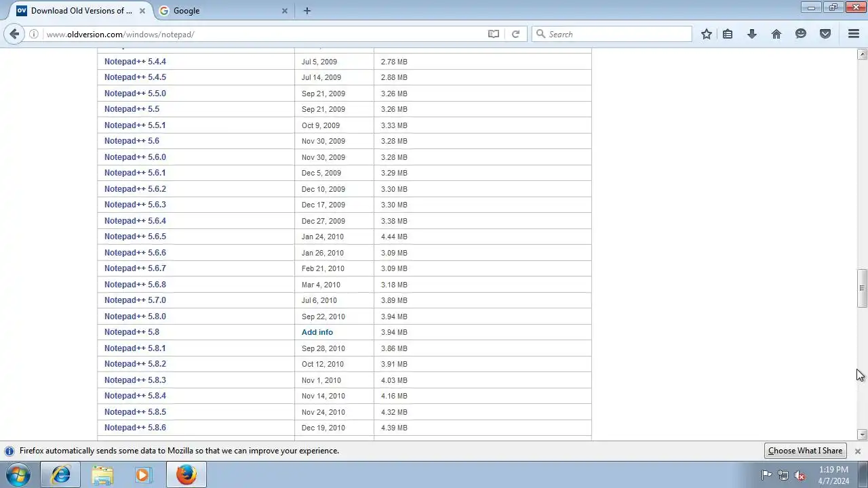Viewport: 868px width, 488px height.
Task: Reload the current page
Action: (x=515, y=34)
